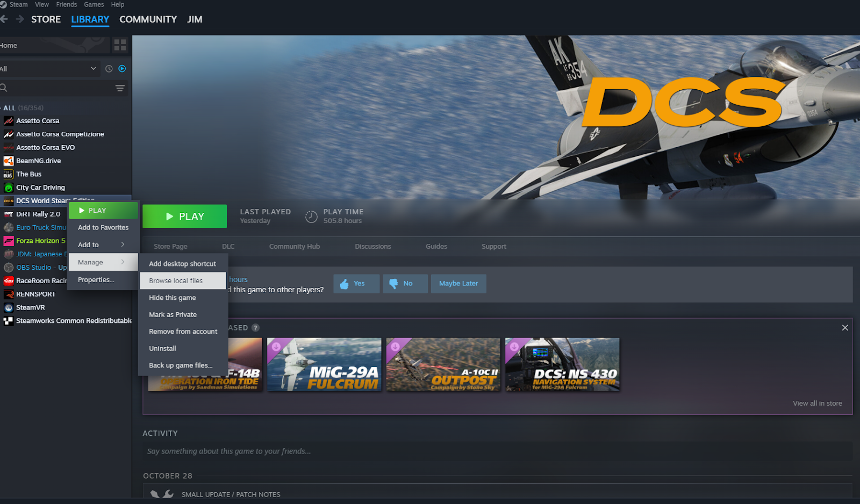Select The Bus game icon
The image size is (860, 504).
tap(9, 174)
